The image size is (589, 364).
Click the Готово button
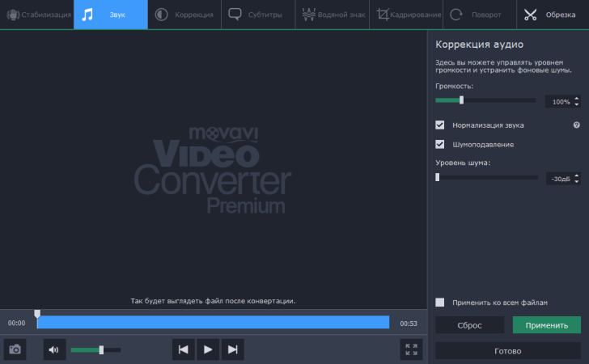click(x=508, y=351)
